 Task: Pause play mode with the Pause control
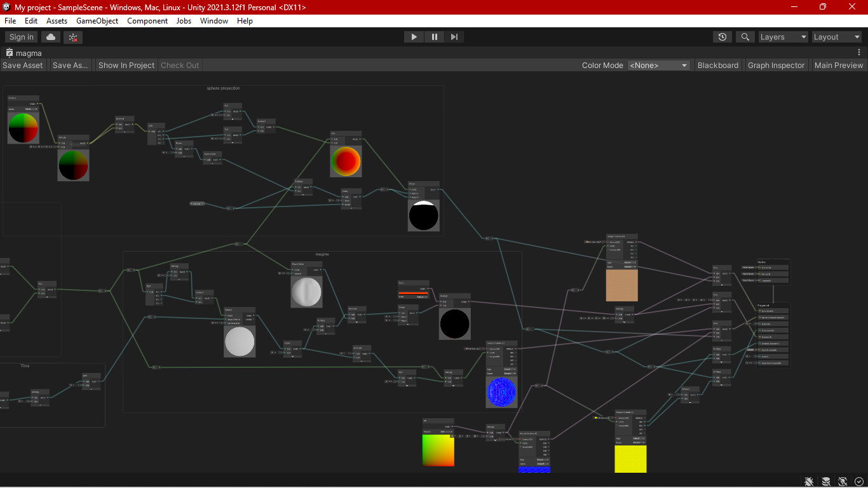[x=434, y=37]
